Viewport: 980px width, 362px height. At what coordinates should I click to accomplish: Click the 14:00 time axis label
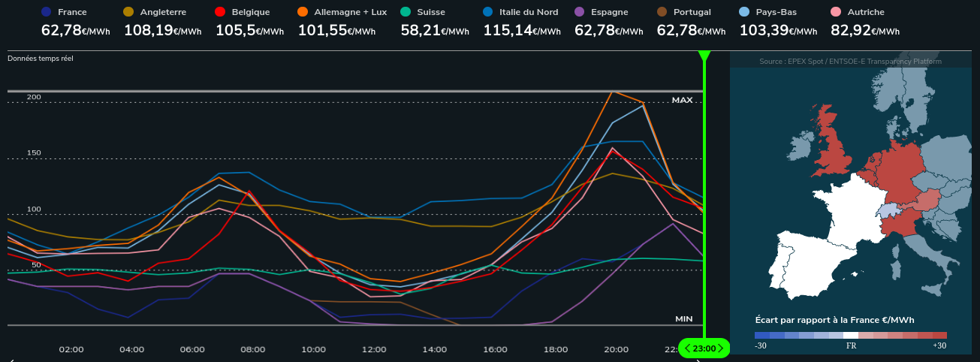[x=435, y=349]
